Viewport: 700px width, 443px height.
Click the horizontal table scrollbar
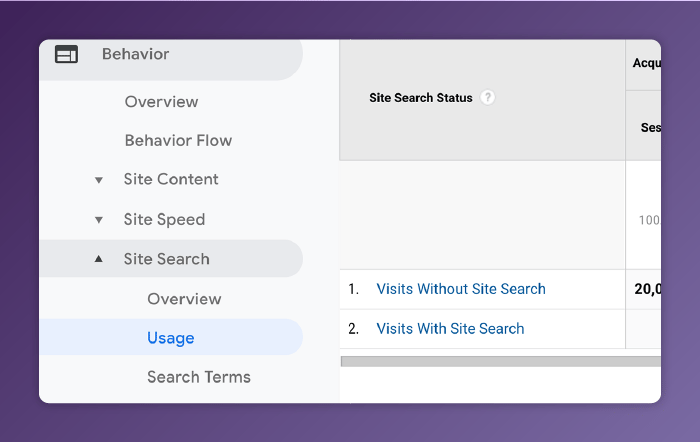(x=500, y=361)
